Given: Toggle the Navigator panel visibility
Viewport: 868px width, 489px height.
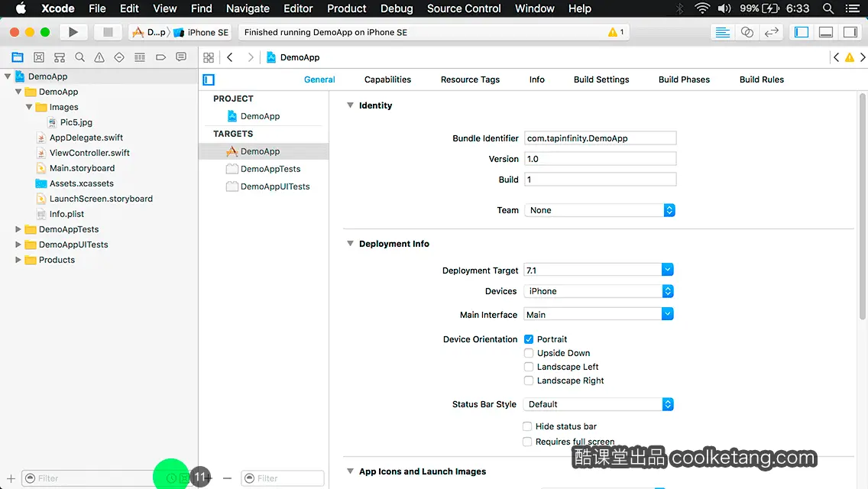Looking at the screenshot, I should (x=802, y=32).
